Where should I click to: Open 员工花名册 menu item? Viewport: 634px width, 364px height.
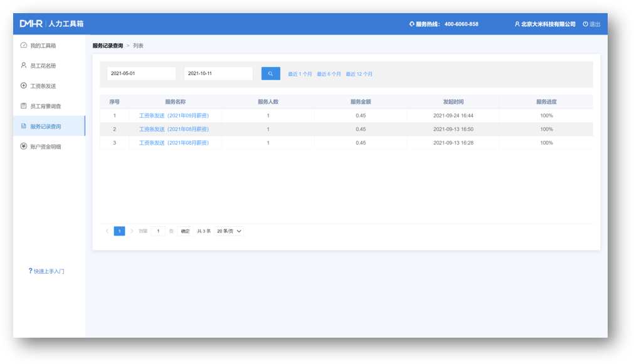[47, 66]
